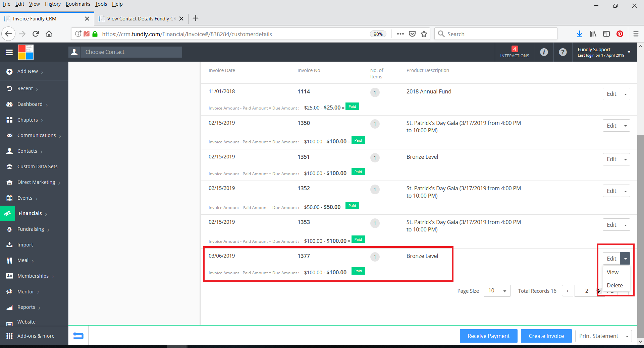The height and width of the screenshot is (348, 644).
Task: Click the Choose Contact field
Action: 131,52
